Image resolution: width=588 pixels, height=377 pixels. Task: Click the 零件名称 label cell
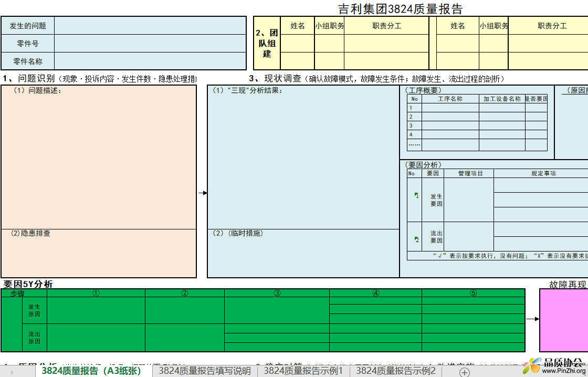click(28, 61)
